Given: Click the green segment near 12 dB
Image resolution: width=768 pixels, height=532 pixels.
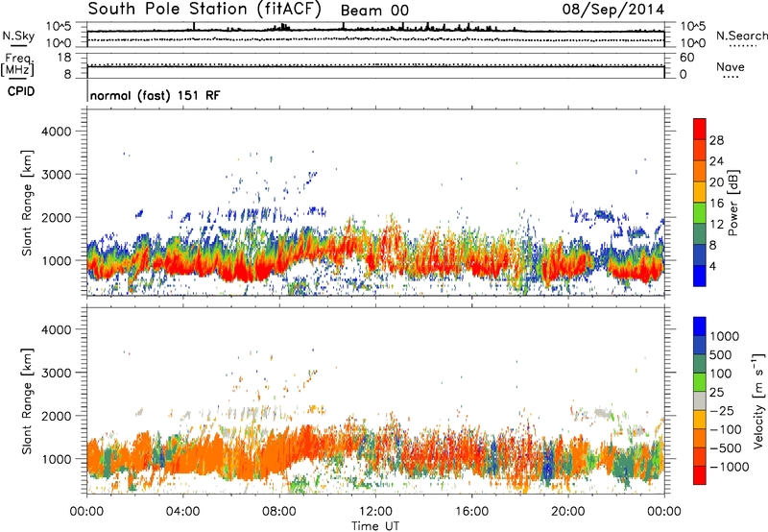Looking at the screenshot, I should (x=700, y=213).
